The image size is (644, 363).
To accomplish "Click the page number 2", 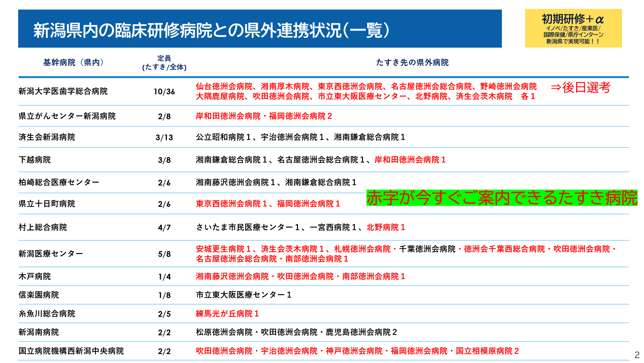I will pos(637,355).
